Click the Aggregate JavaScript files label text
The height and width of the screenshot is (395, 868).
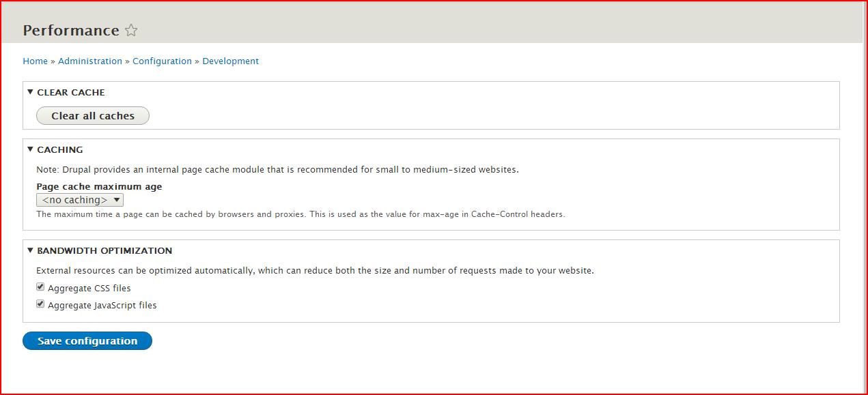pos(102,305)
